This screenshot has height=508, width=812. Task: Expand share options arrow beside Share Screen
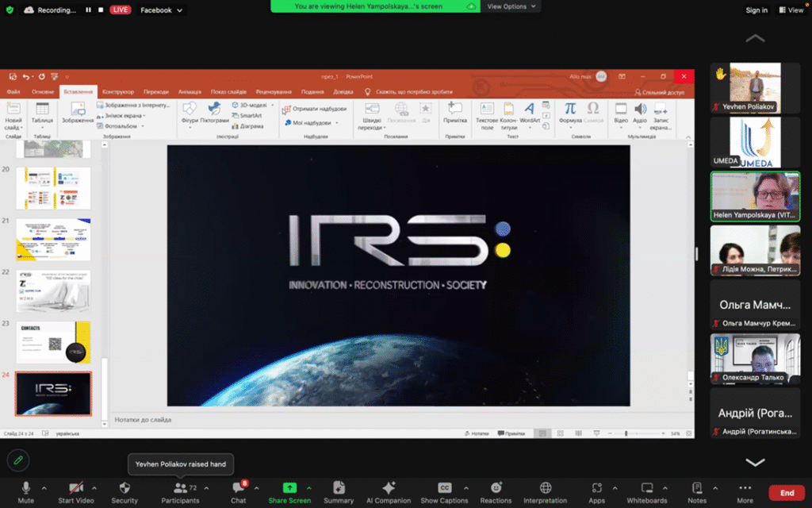309,488
